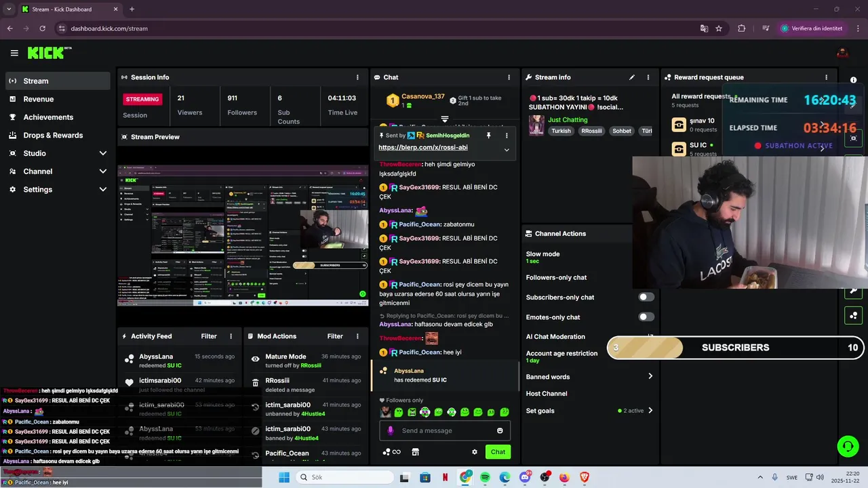Open a new browser tab
The width and height of the screenshot is (868, 488).
(x=132, y=9)
